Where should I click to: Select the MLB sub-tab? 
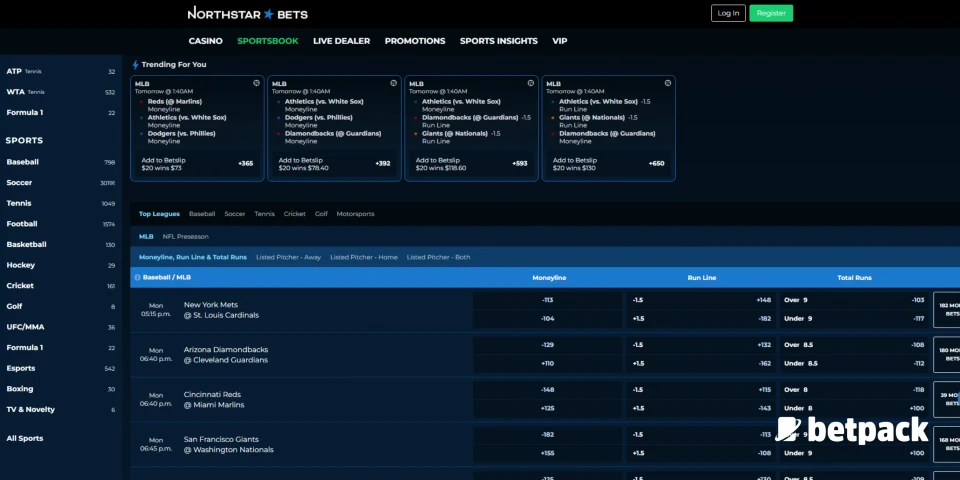coord(146,236)
